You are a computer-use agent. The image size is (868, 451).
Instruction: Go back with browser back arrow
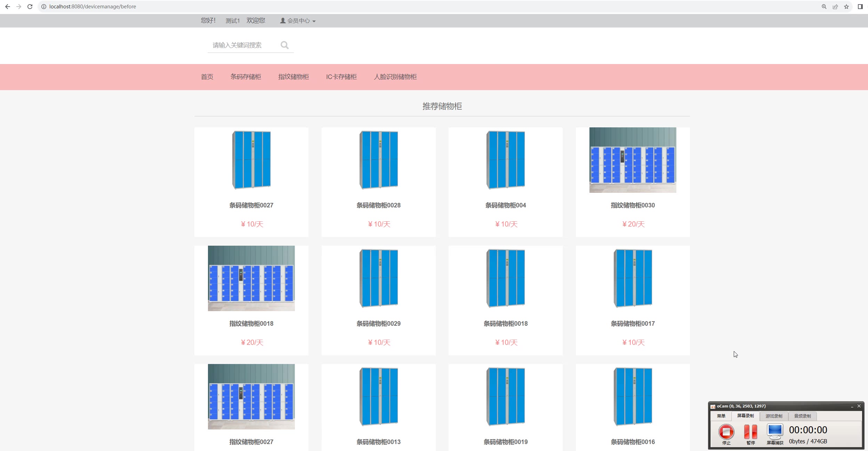pyautogui.click(x=8, y=7)
